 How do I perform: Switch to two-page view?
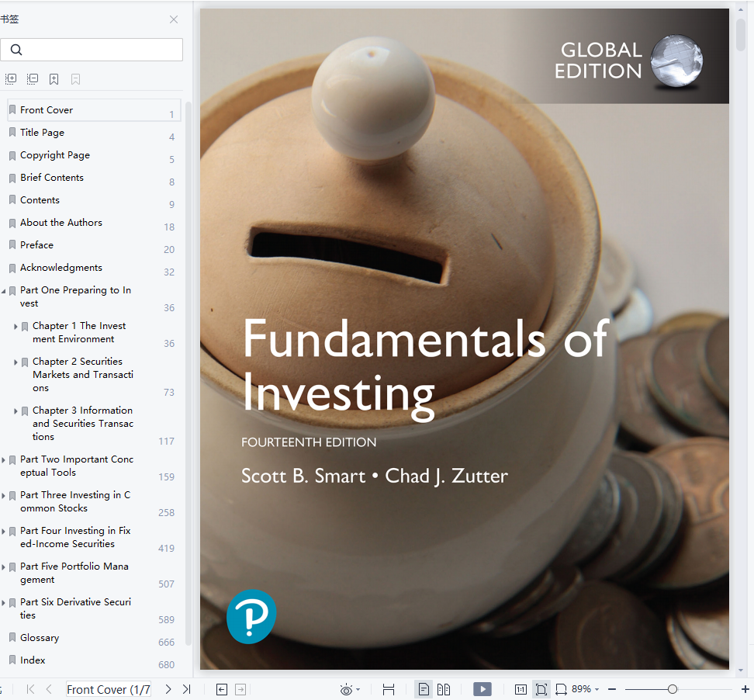click(x=444, y=689)
